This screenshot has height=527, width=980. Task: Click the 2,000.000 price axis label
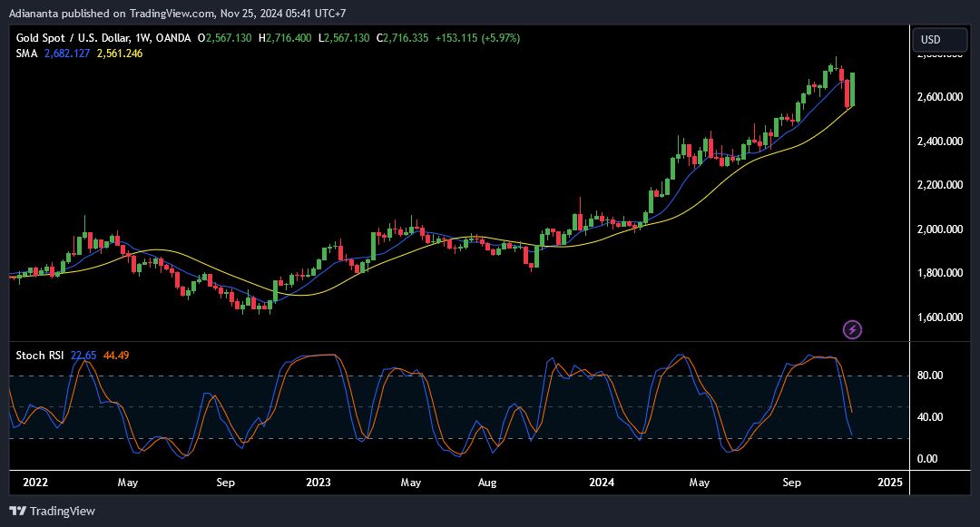pos(940,229)
